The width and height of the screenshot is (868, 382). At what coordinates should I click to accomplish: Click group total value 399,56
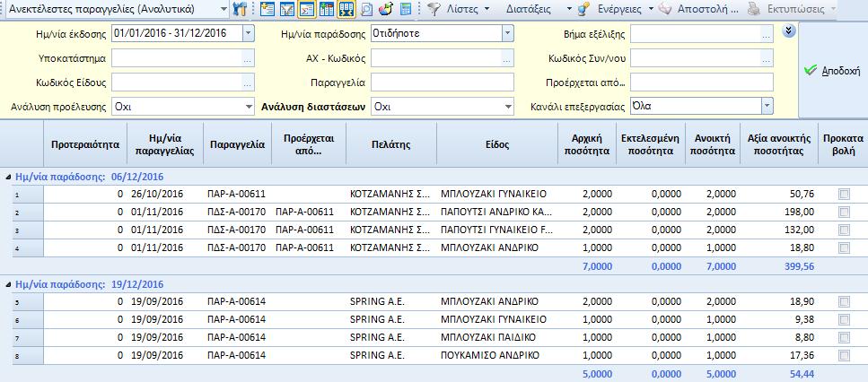coord(800,266)
